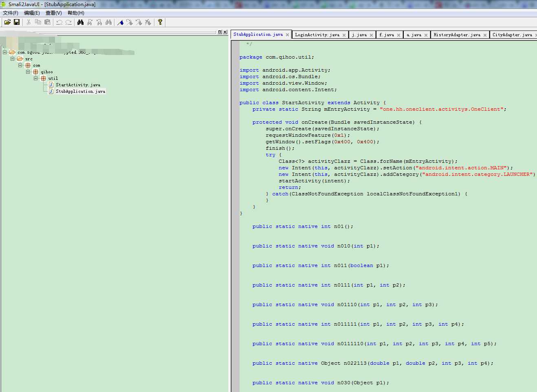Click the Paste clipboard toolbar icon
Screen dimensions: 537x392
tap(47, 22)
